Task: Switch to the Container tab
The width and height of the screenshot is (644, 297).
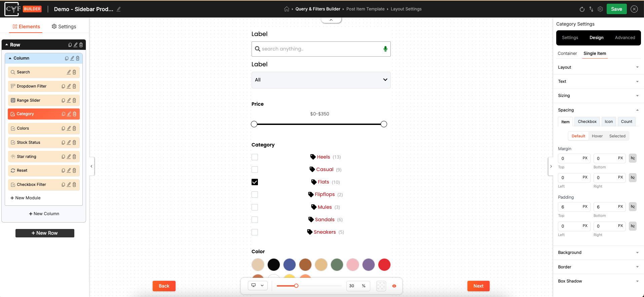Action: pyautogui.click(x=567, y=54)
